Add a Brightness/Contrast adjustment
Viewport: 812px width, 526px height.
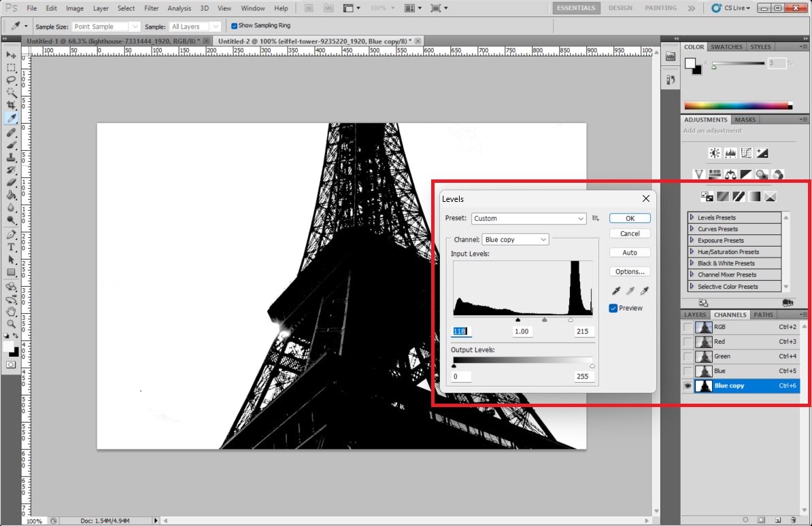(x=715, y=153)
